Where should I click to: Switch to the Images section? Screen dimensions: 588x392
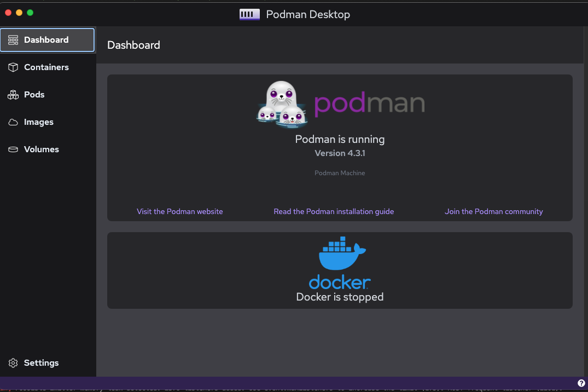(39, 122)
